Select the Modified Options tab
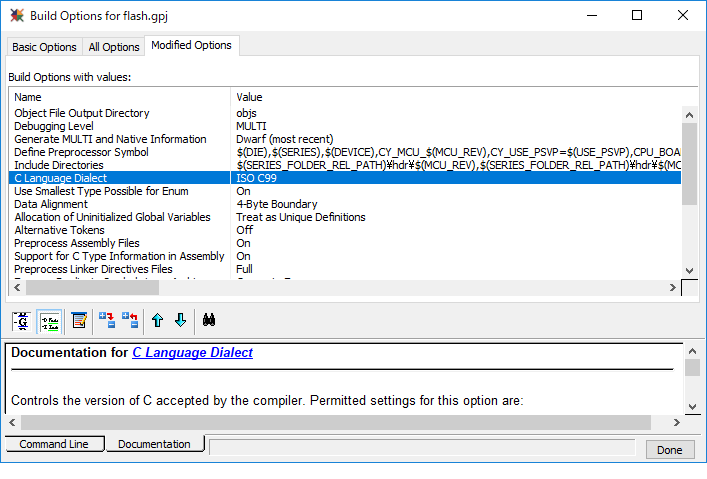The width and height of the screenshot is (707, 479). (x=191, y=45)
